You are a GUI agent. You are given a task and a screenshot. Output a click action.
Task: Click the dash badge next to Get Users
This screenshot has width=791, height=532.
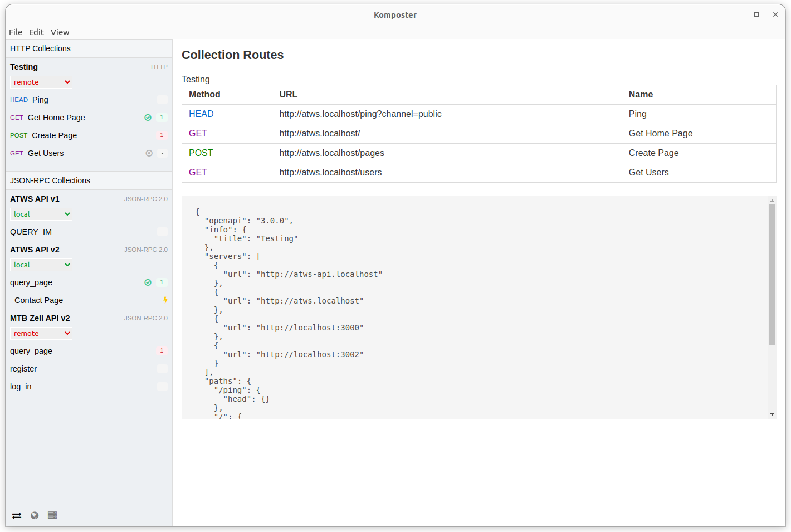coord(162,153)
